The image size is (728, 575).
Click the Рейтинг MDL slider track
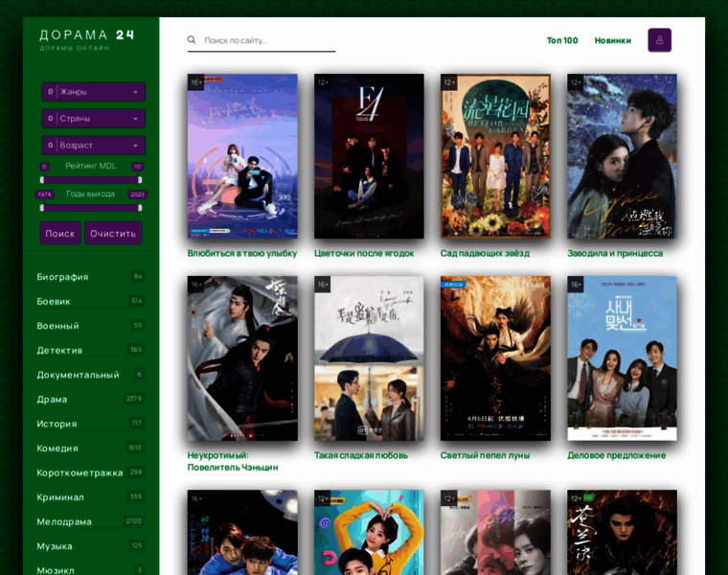click(x=91, y=179)
